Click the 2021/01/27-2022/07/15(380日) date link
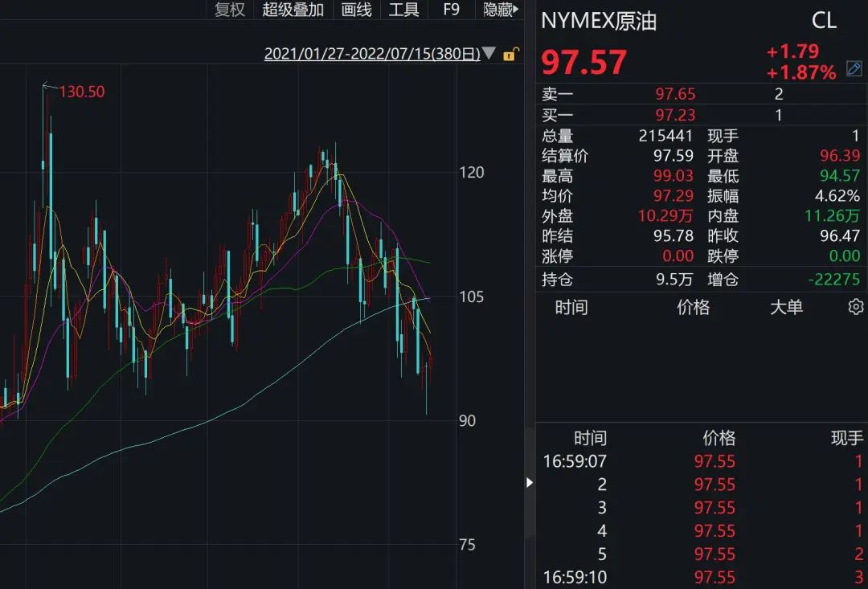868x589 pixels. (374, 53)
